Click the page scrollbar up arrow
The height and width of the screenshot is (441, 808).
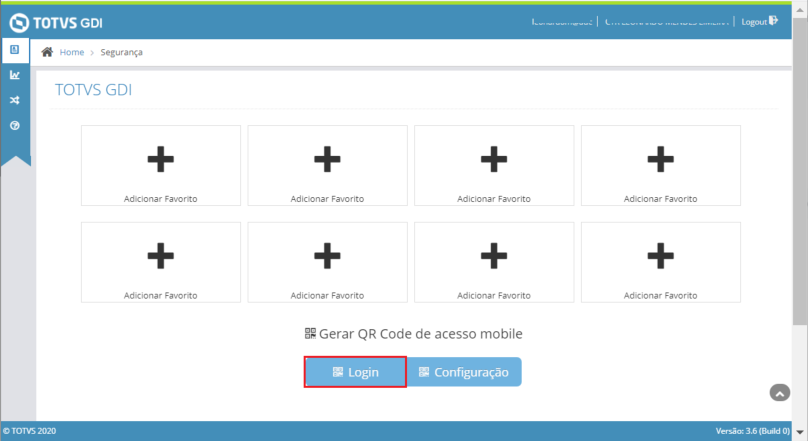coord(800,10)
